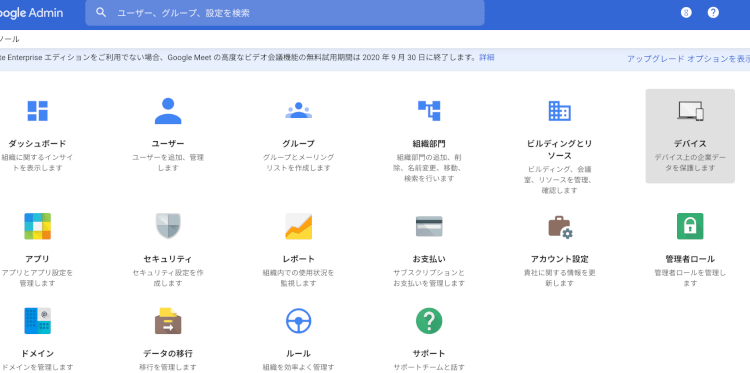Click the アカウント設定 title text
Viewport: 750px width, 373px height.
(560, 259)
